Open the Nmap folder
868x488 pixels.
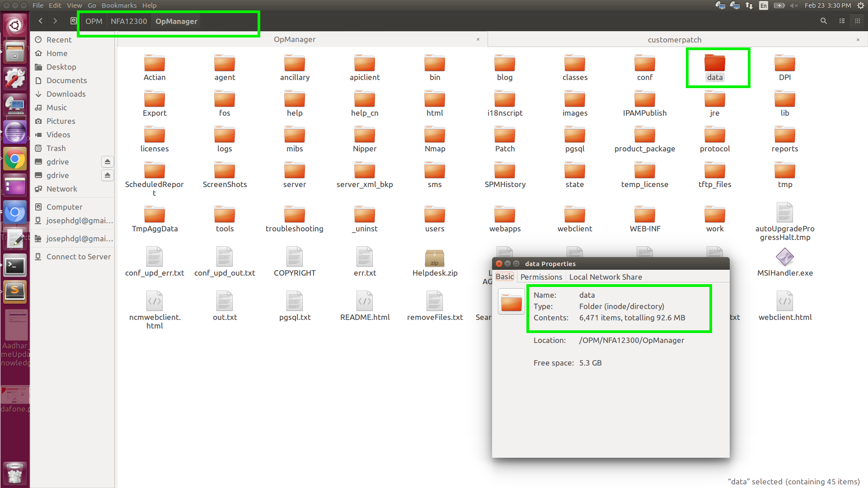coord(435,139)
